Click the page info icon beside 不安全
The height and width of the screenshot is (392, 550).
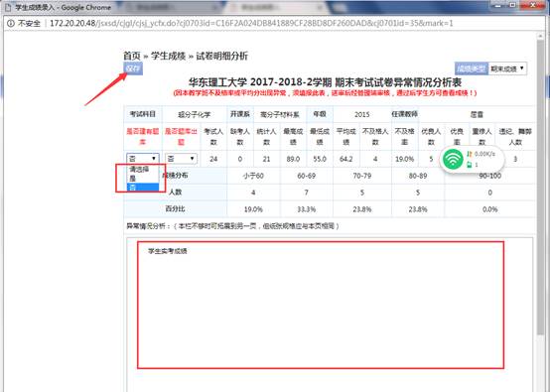11,24
